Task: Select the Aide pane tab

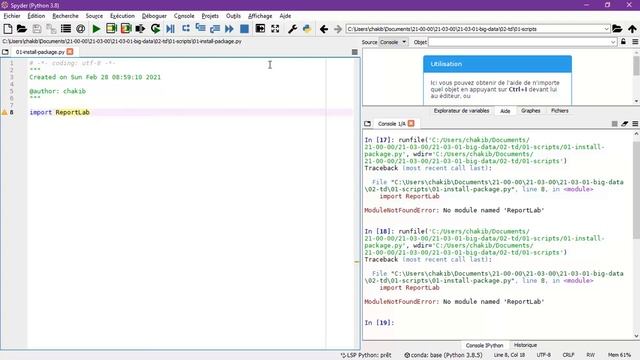Action: tap(505, 111)
